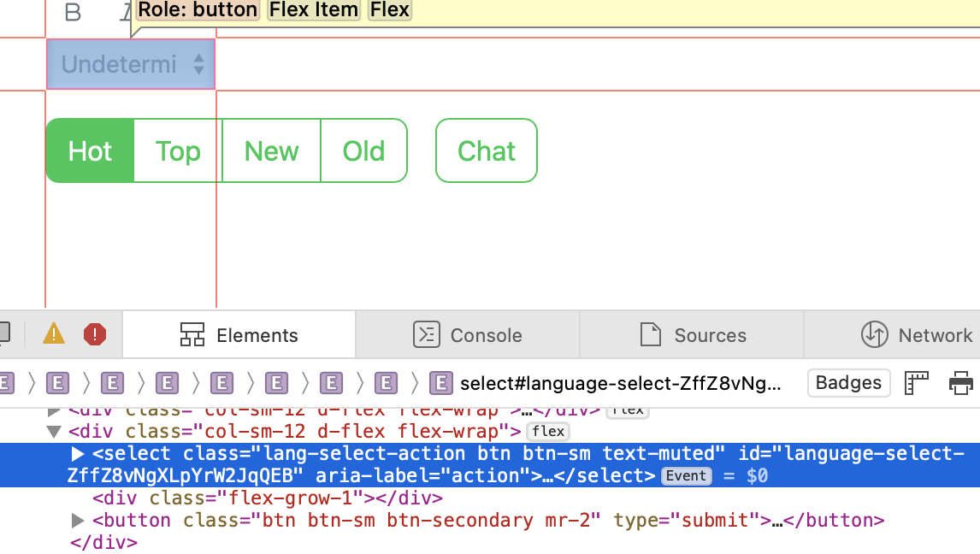Click the Event badge on the select element
Image resolution: width=980 pixels, height=554 pixels.
tap(686, 476)
